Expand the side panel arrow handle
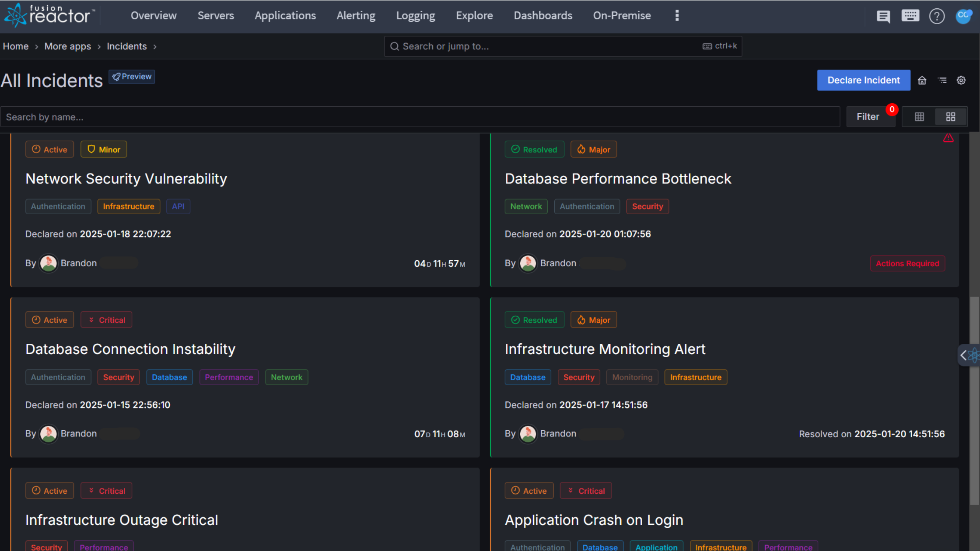This screenshot has height=551, width=980. tap(968, 355)
